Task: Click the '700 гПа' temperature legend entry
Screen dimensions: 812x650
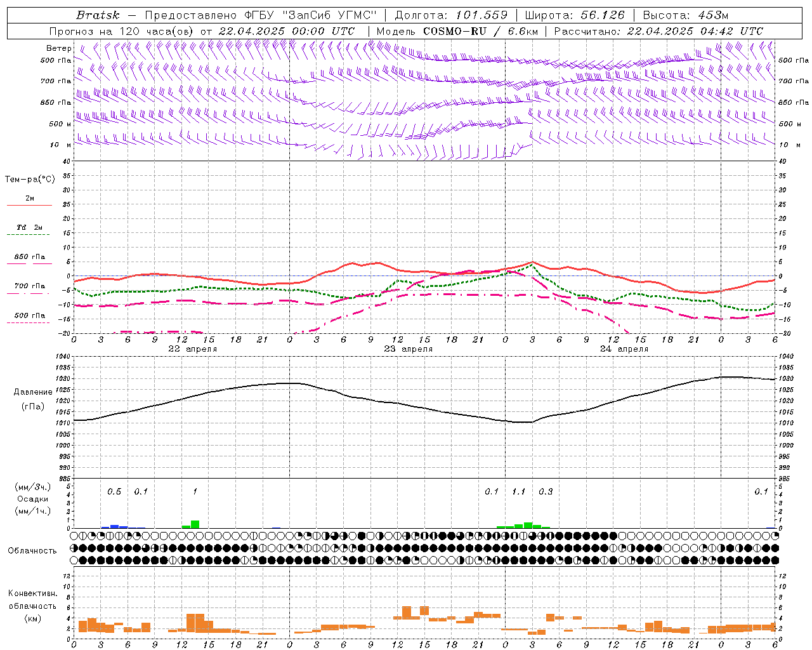Action: coord(29,286)
